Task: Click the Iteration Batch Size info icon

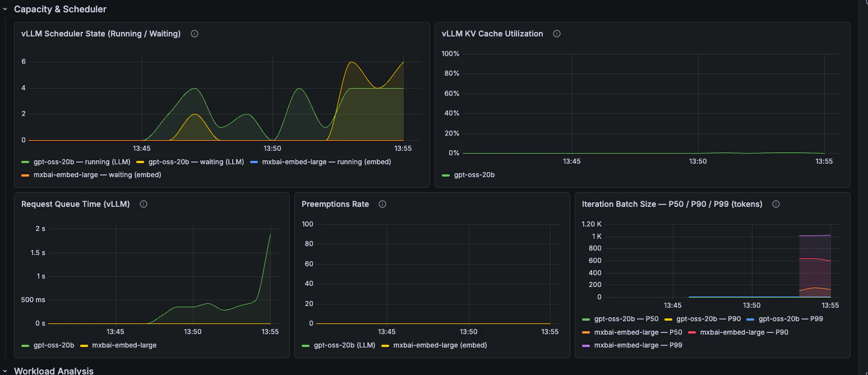Action: point(776,204)
